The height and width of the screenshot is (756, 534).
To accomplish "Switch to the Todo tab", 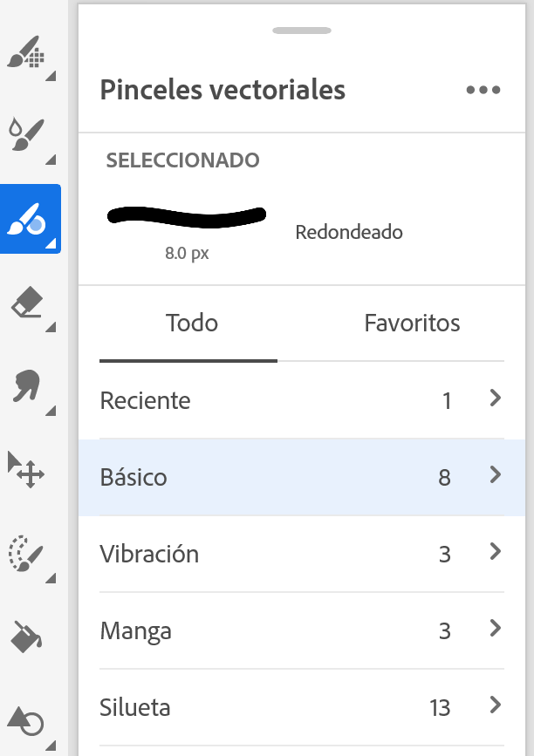I will click(x=191, y=324).
